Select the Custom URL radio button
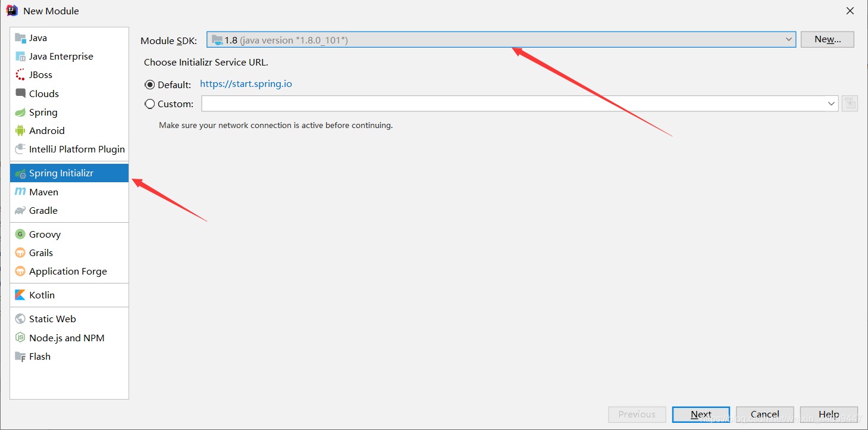 click(150, 104)
